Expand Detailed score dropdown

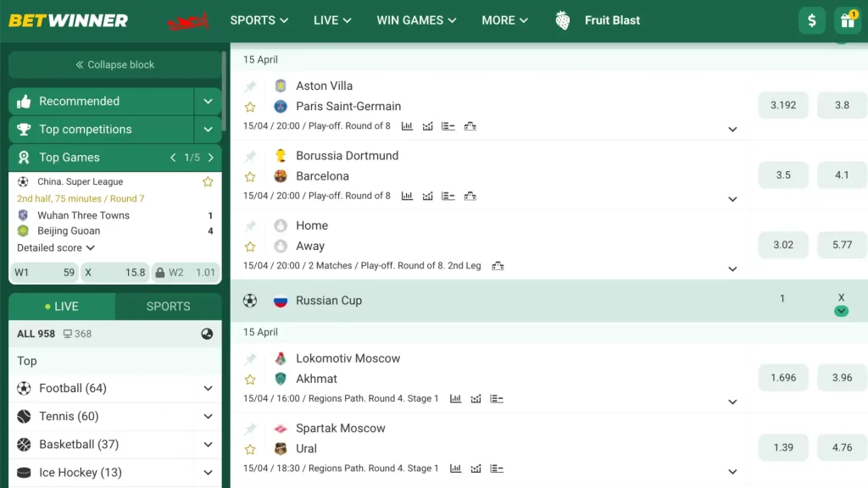[x=55, y=248]
